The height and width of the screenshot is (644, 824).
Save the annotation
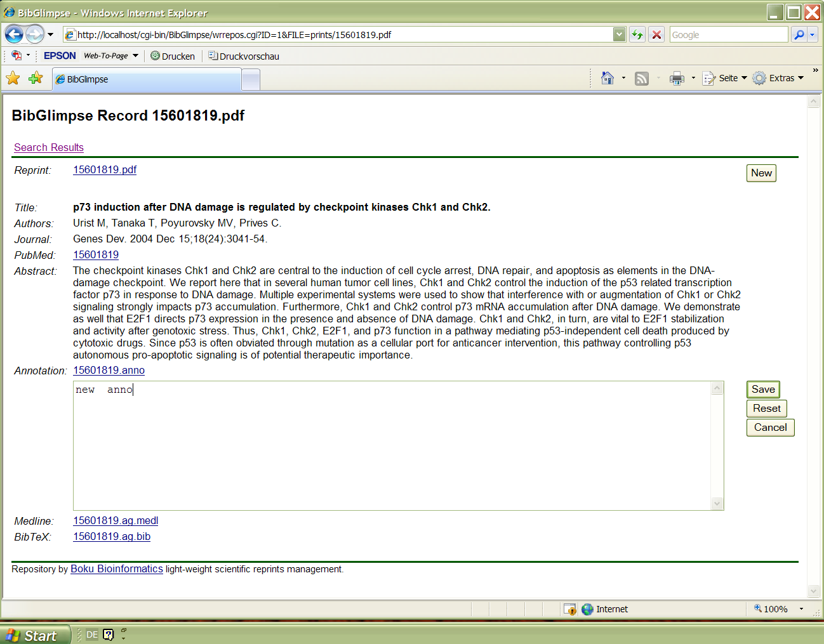[763, 390]
